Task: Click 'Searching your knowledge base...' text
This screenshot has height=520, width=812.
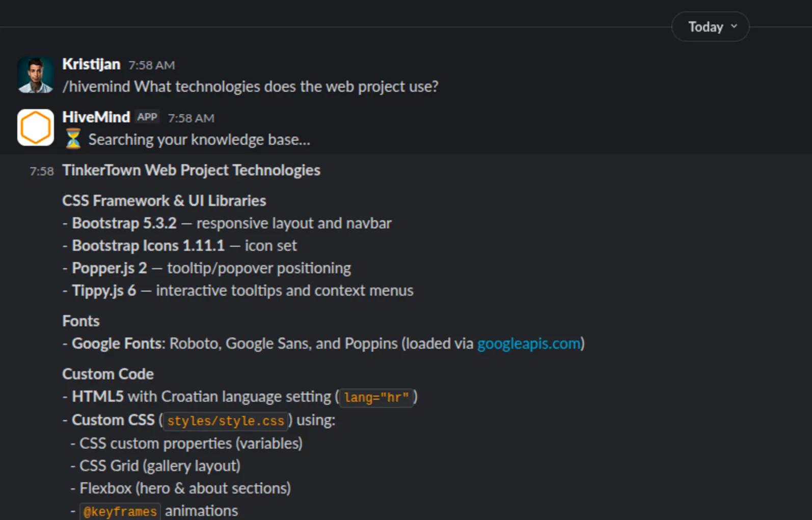Action: coord(199,140)
